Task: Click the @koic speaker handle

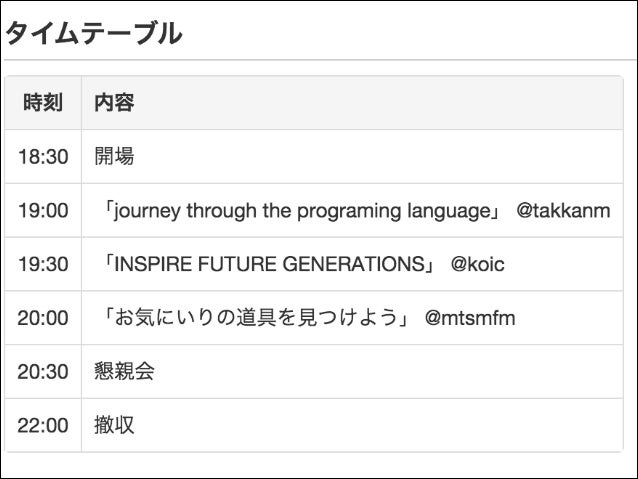Action: click(477, 265)
